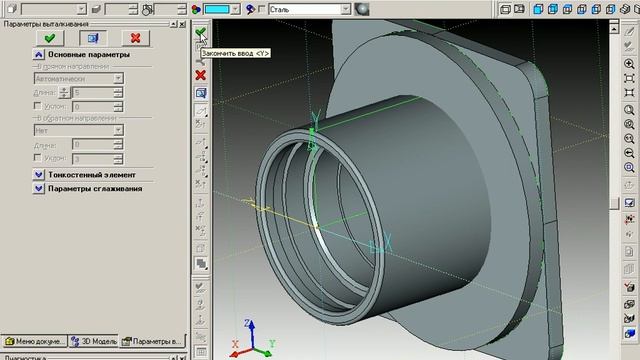640x360 pixels.
Task: Confirm extrusion with green checkmark in panel
Action: (x=50, y=38)
